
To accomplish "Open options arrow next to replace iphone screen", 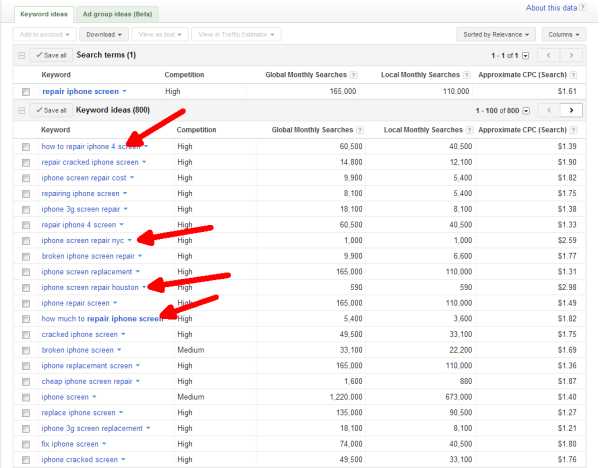I will [121, 413].
